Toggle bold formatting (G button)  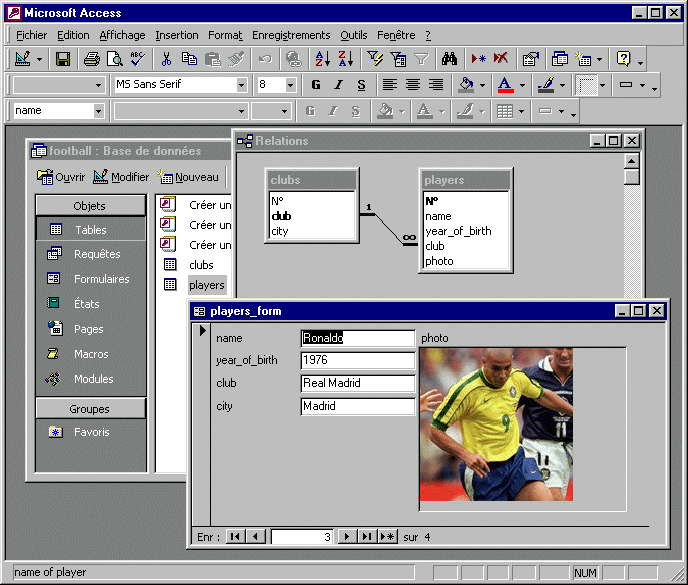tap(316, 85)
